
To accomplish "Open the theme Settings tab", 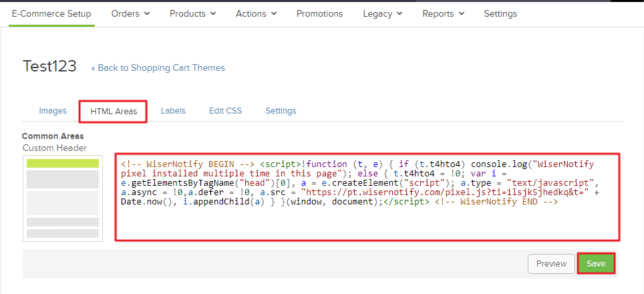I will click(x=281, y=111).
